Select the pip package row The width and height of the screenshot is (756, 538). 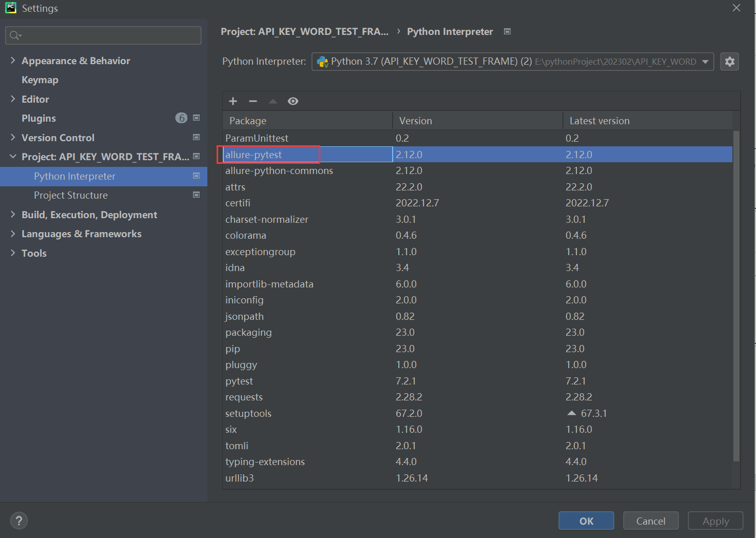pos(478,349)
